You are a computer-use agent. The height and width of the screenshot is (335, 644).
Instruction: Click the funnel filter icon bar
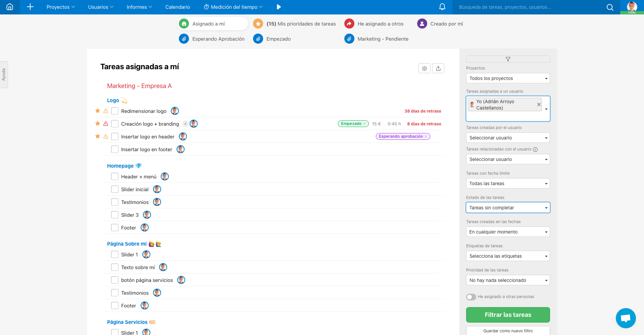[x=508, y=59]
